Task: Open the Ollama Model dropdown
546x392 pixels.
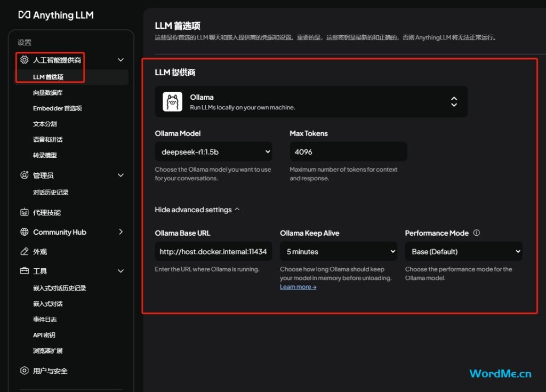Action: (x=213, y=151)
